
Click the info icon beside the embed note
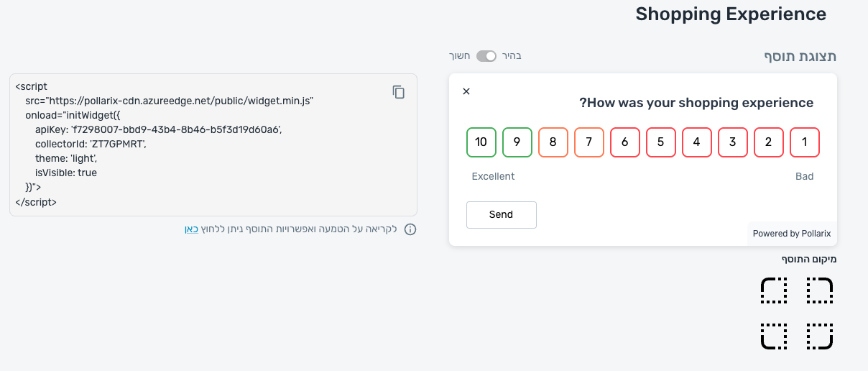point(410,230)
